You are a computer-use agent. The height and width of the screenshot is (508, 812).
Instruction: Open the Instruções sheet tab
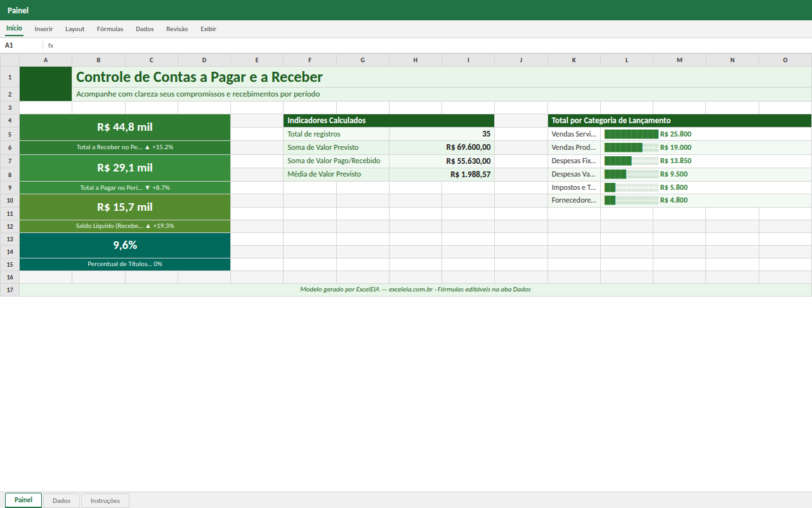pos(105,501)
